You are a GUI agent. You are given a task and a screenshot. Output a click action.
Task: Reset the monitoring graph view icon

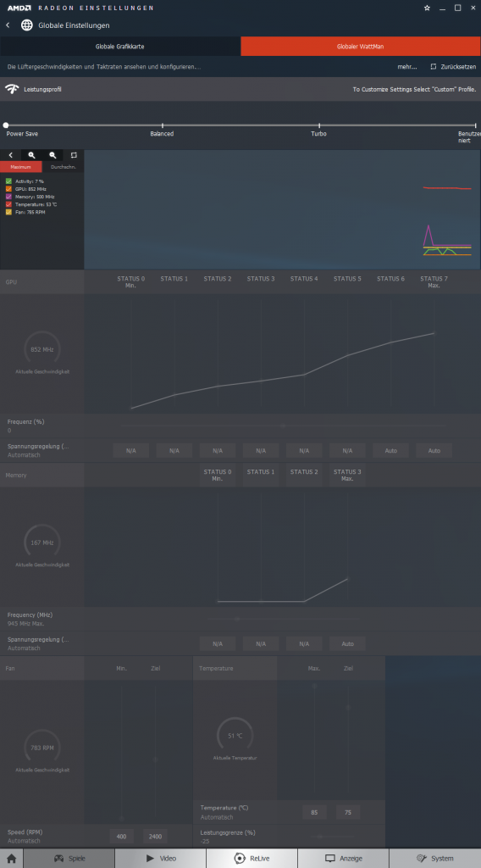pyautogui.click(x=74, y=156)
